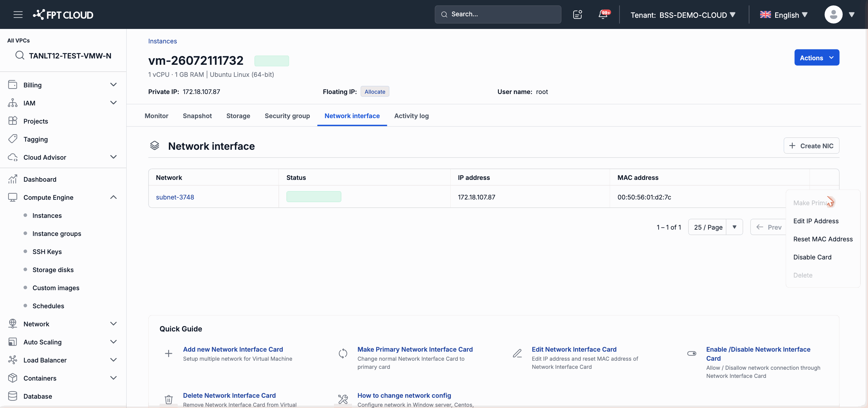Click the trash icon in Quick Guide
Viewport: 868px width, 408px height.
[x=168, y=399]
